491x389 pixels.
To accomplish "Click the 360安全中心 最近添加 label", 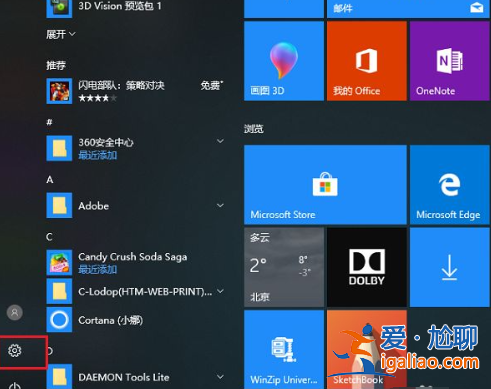I will [x=98, y=155].
